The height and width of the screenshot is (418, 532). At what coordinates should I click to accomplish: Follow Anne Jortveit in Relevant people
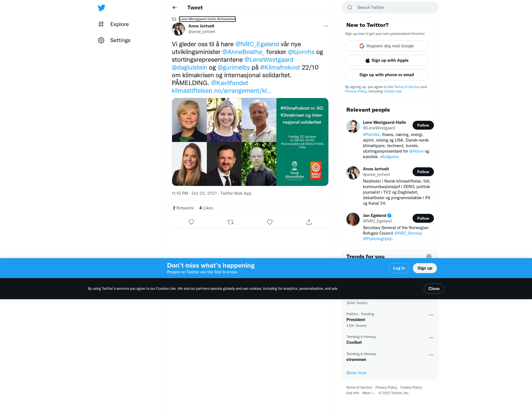pyautogui.click(x=423, y=172)
